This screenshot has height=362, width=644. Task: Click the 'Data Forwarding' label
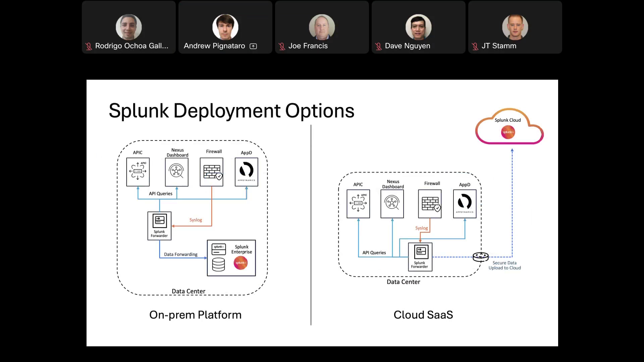click(181, 254)
